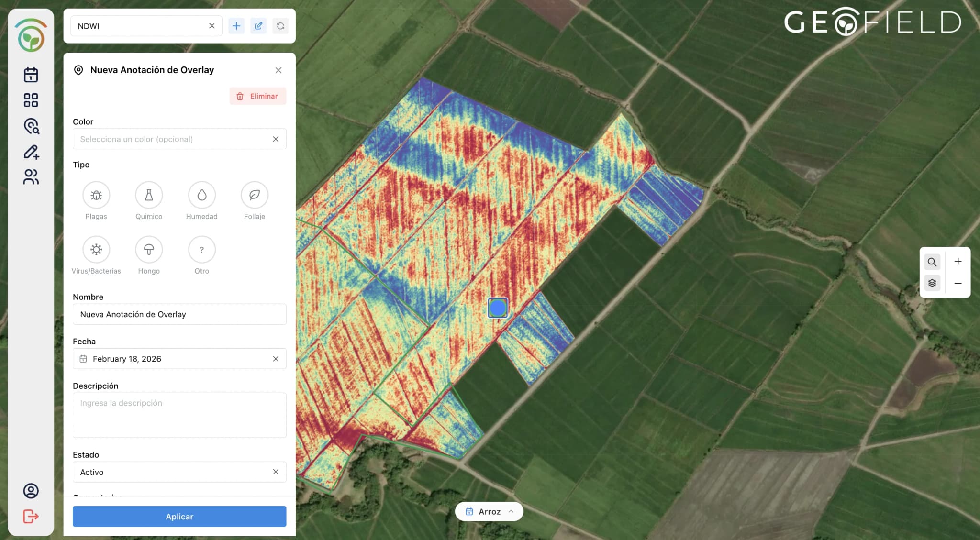Select the annotation pencil tool in sidebar
The height and width of the screenshot is (540, 980).
point(31,152)
